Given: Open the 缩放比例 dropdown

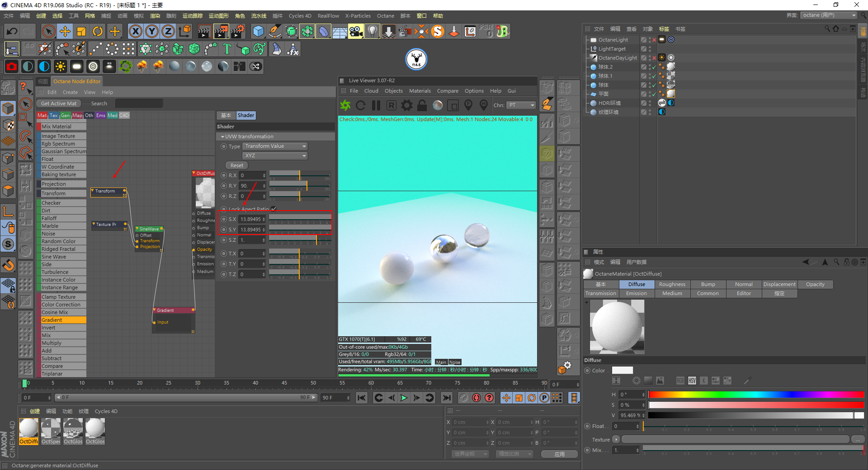Looking at the screenshot, I should tap(514, 454).
